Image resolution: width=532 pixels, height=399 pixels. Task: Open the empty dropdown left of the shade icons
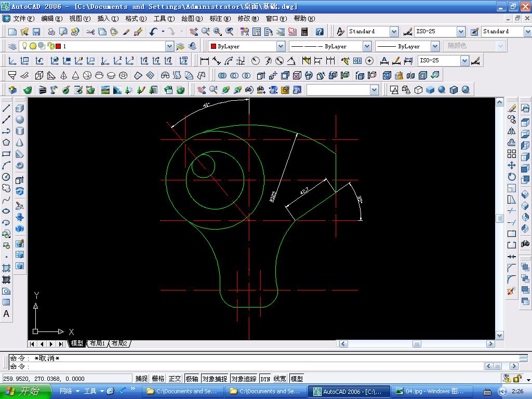(x=374, y=90)
